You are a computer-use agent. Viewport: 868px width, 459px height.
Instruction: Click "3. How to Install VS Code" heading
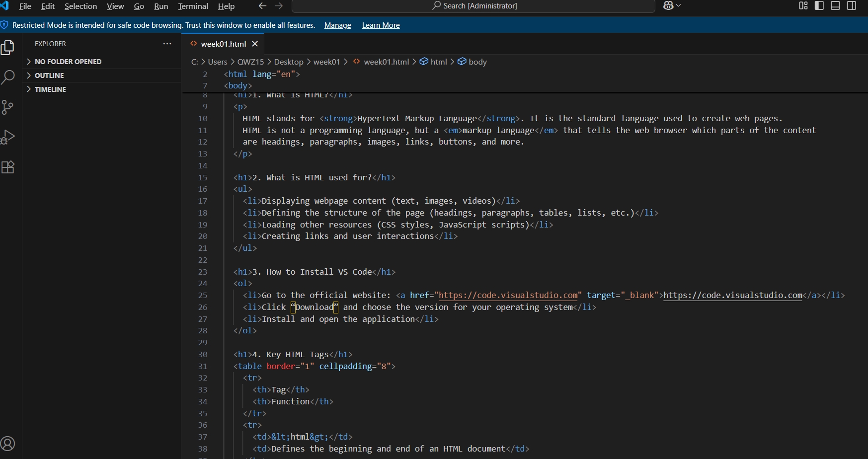click(312, 272)
